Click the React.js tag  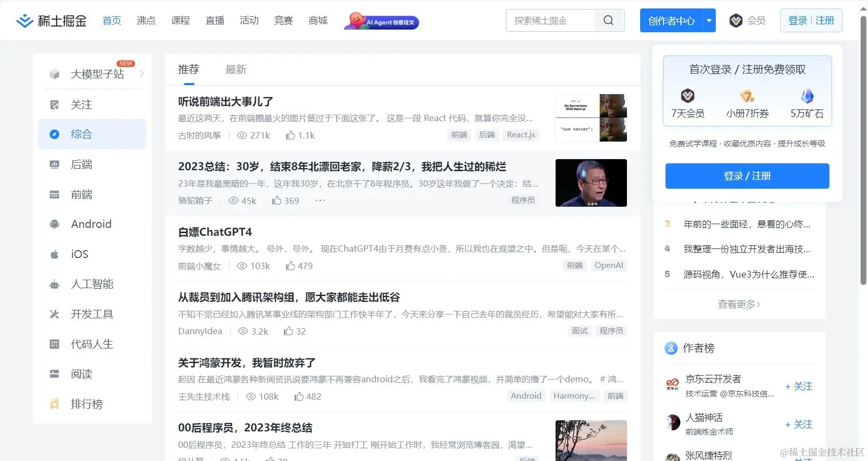coord(521,135)
